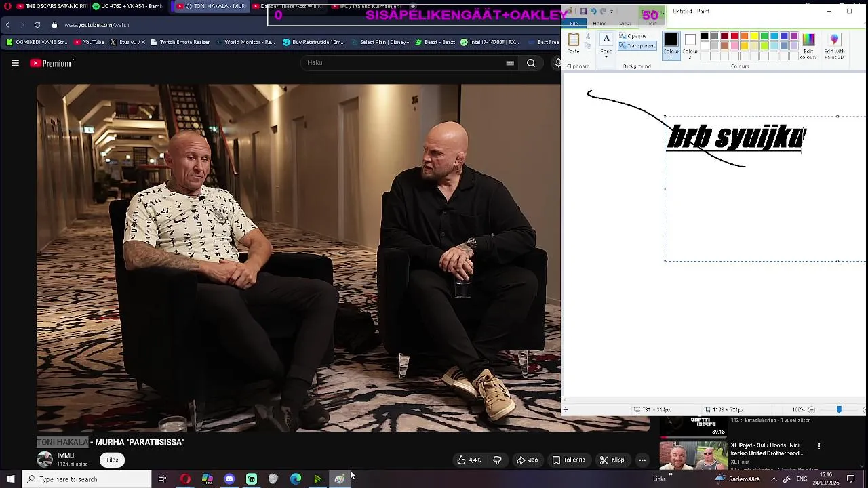The image size is (868, 488).
Task: Open OGMIKEDIMANE Str... bookmark
Action: pyautogui.click(x=37, y=42)
